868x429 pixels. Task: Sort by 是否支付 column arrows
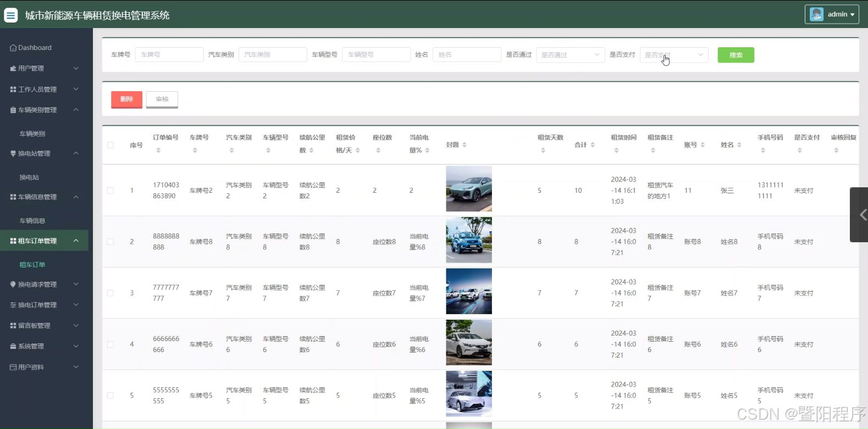(800, 151)
